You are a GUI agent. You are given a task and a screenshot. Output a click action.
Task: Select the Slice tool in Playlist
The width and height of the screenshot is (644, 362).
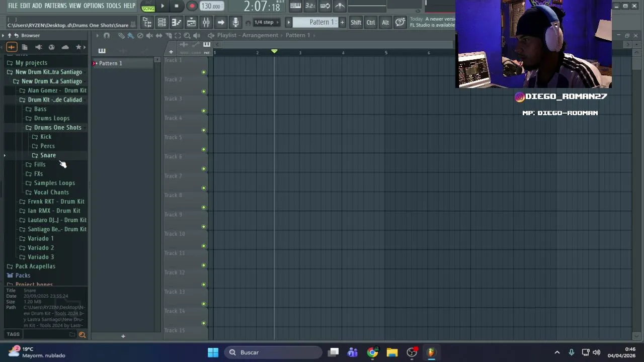click(169, 35)
